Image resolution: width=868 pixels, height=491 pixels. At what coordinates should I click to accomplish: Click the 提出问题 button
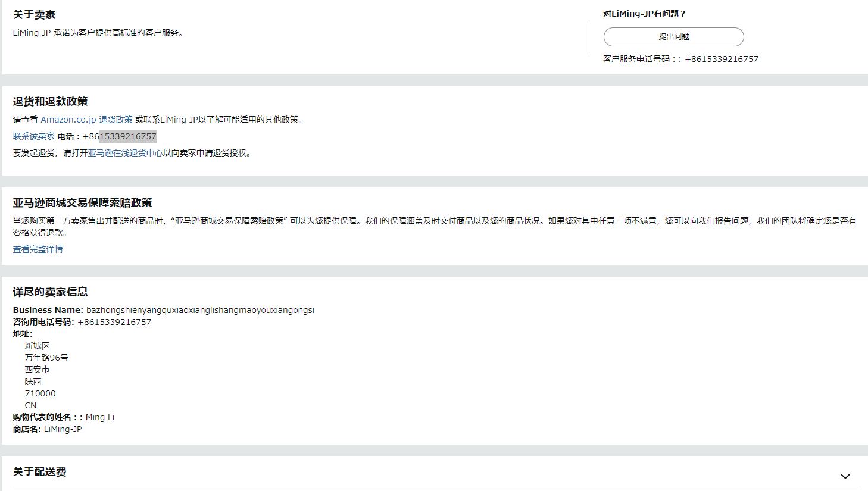pyautogui.click(x=673, y=37)
